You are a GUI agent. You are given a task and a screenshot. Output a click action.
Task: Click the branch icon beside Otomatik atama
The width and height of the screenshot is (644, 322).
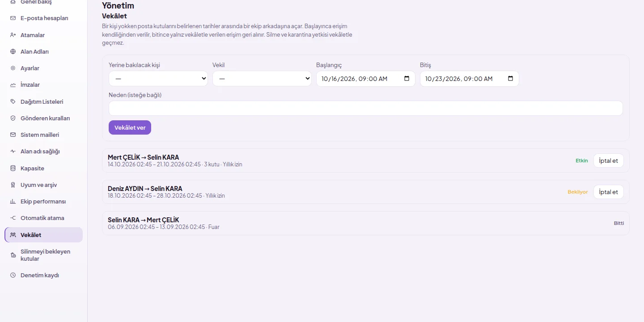click(13, 218)
